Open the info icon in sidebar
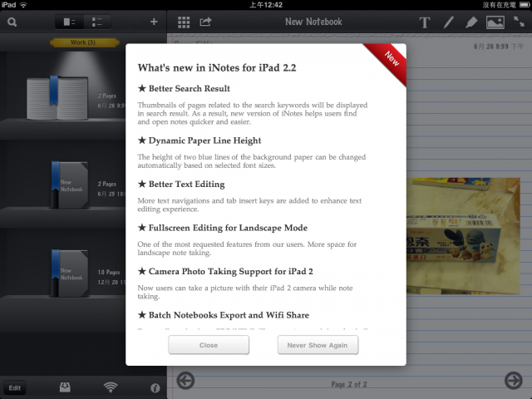 [x=155, y=388]
